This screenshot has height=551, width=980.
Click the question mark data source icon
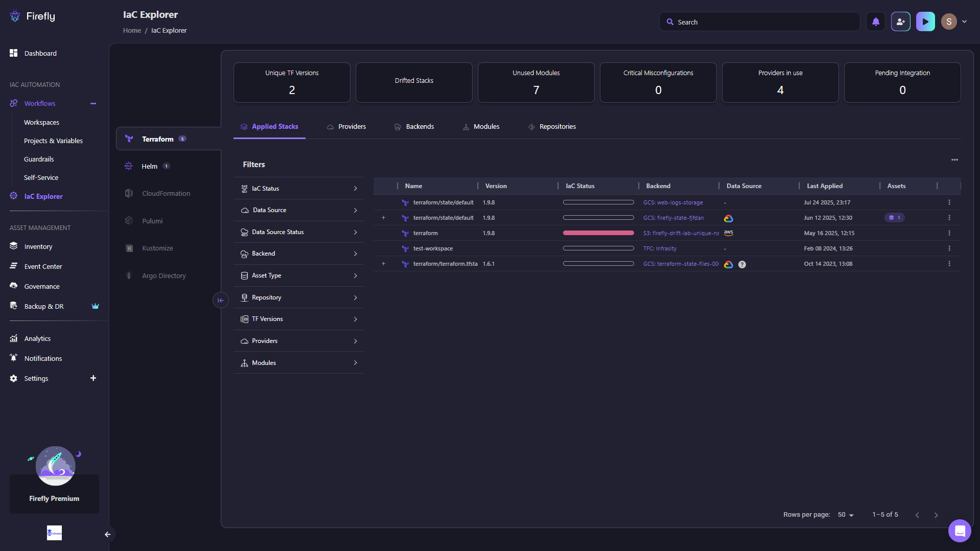[x=742, y=264]
